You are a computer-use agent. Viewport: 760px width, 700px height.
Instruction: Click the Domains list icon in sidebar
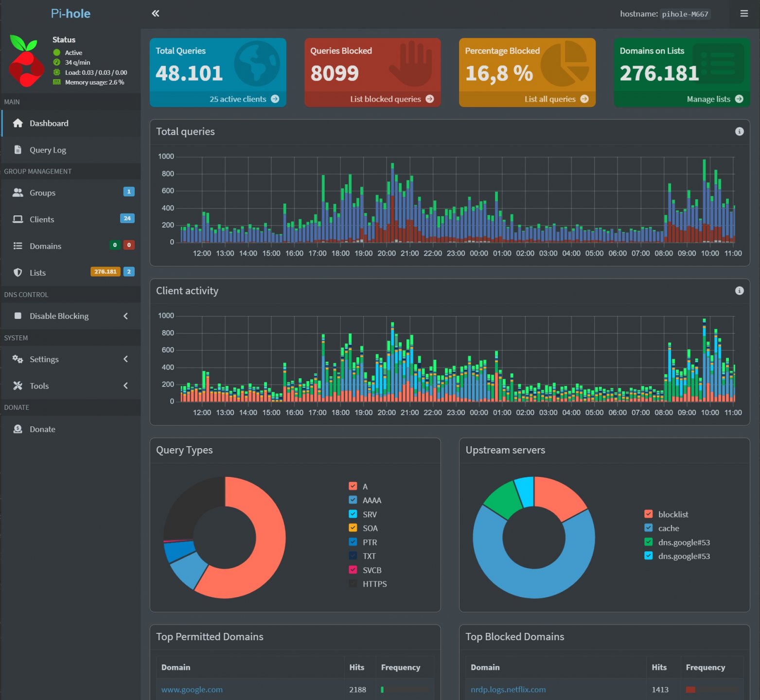[18, 246]
